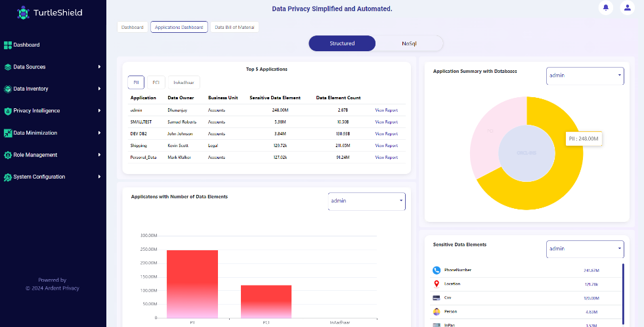Click the Legal business unit cell
Screen dimensions: 644x327
coord(213,145)
